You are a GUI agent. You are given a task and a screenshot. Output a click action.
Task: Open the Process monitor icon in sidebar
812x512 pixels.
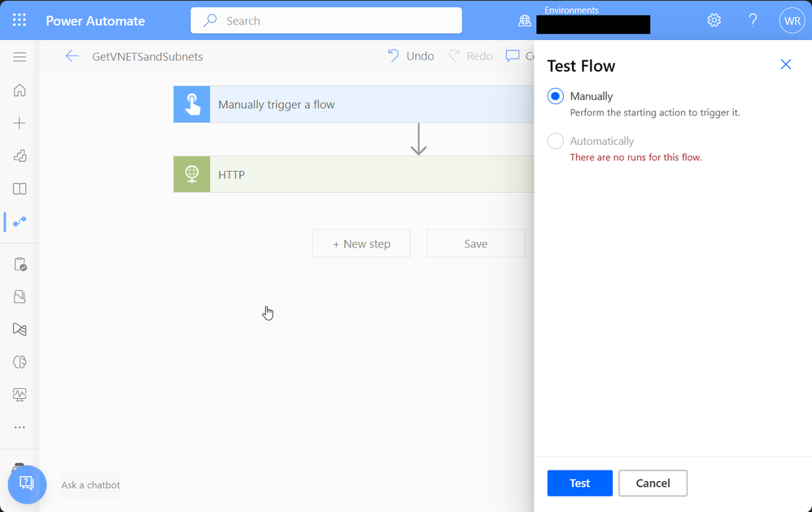(20, 395)
